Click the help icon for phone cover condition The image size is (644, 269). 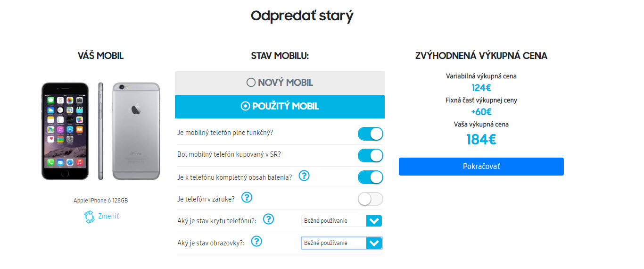coord(268,219)
